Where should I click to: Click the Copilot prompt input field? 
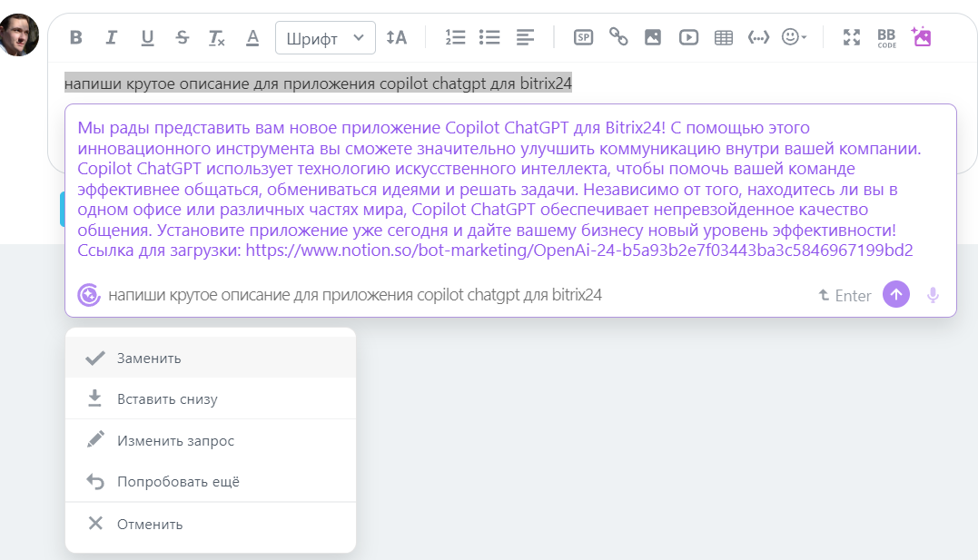coord(454,295)
